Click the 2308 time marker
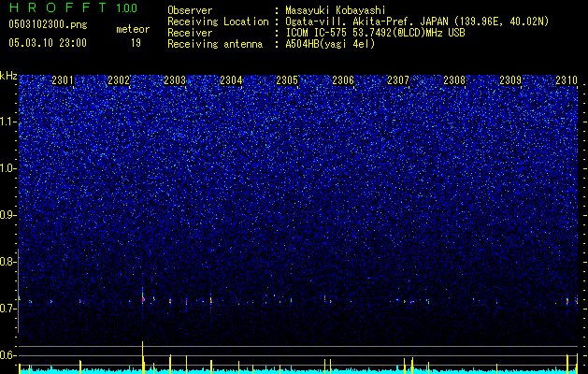The width and height of the screenshot is (588, 374). click(454, 80)
